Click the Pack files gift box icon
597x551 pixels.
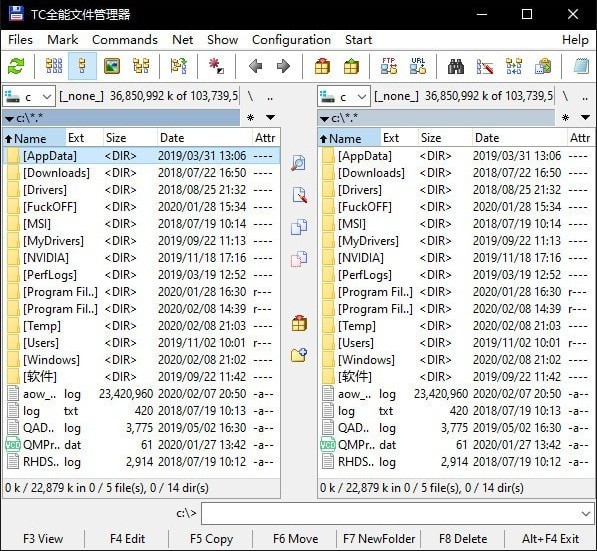point(322,66)
